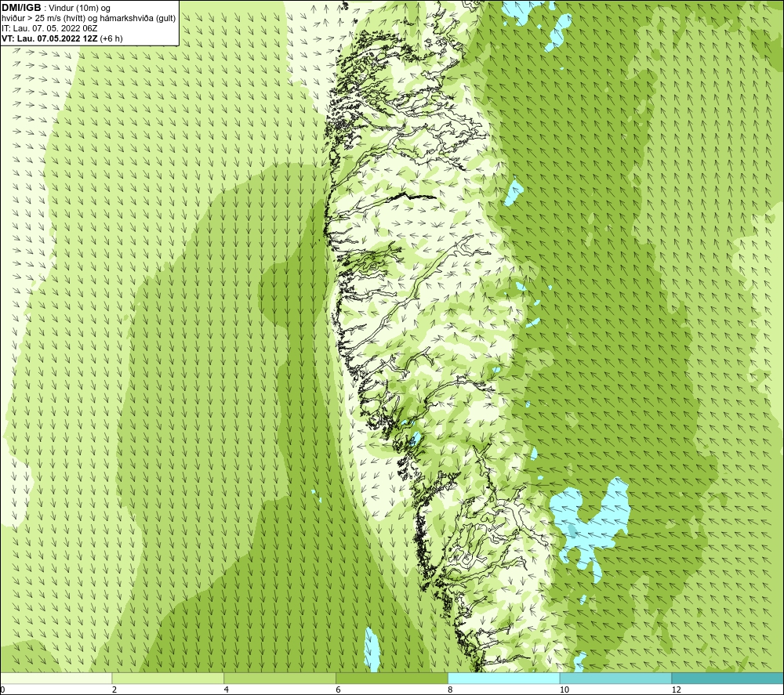The image size is (784, 695).
Task: Click the 0–2 m/s palest legend swatch
Action: coord(56,678)
